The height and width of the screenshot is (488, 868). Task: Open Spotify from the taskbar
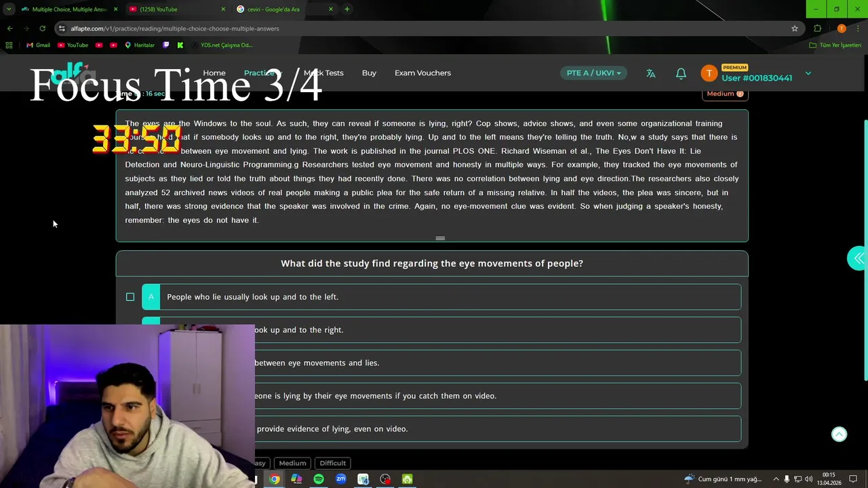tap(319, 479)
